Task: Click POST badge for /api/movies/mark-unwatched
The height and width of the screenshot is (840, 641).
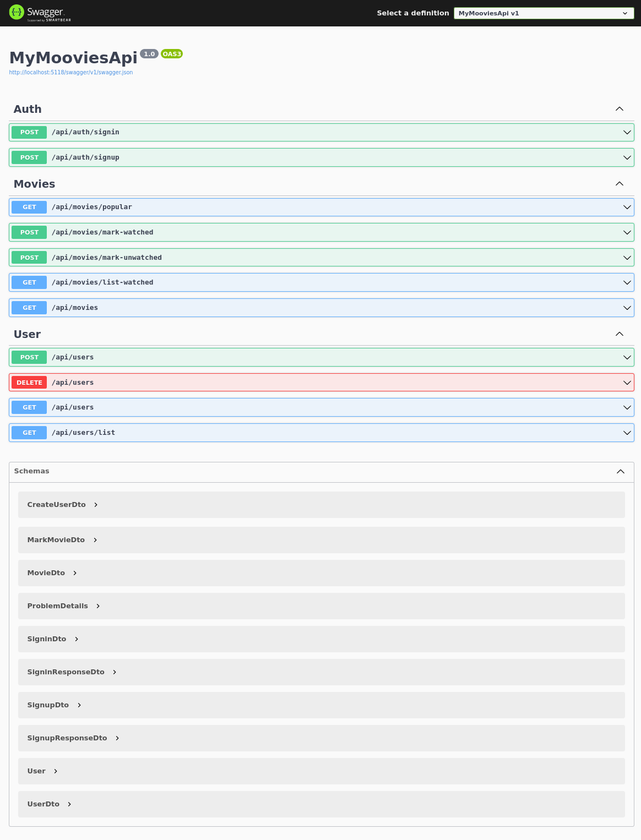Action: (29, 258)
